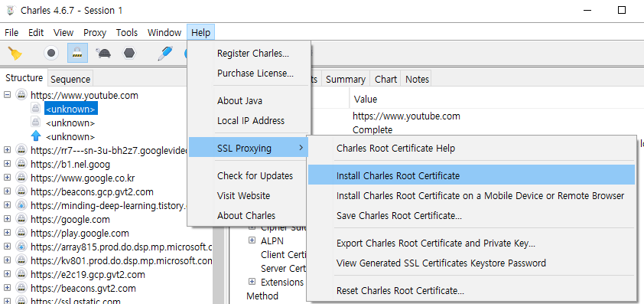The image size is (644, 304).
Task: Open the View menu
Action: [63, 32]
